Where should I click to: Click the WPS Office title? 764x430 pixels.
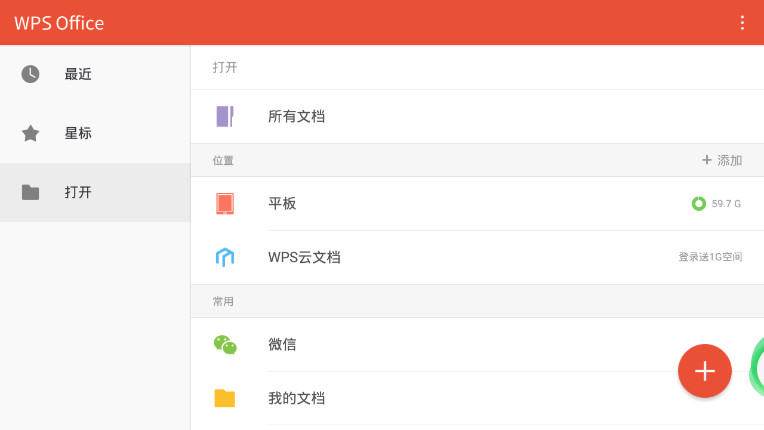[x=59, y=23]
